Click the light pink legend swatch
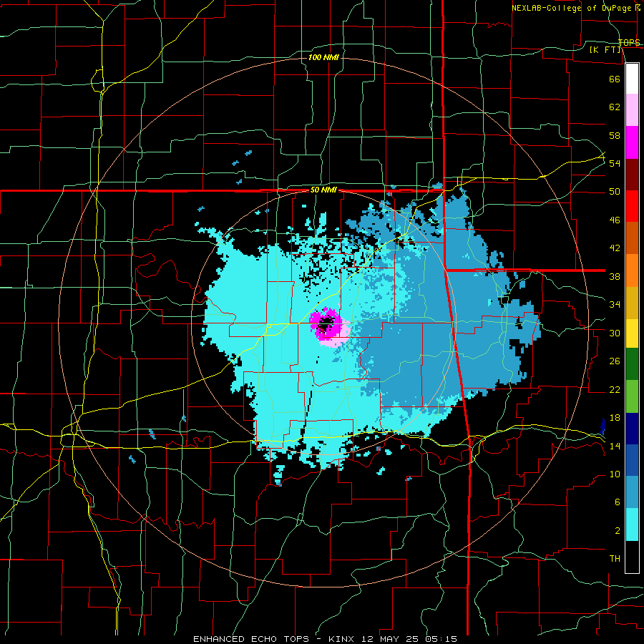Screen dimensions: 644x644 pos(632,109)
